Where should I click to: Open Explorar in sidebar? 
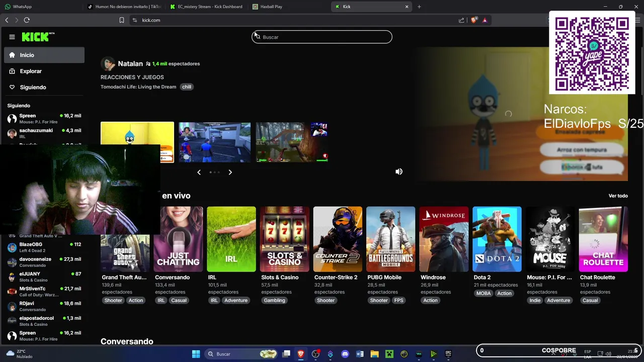[44, 71]
